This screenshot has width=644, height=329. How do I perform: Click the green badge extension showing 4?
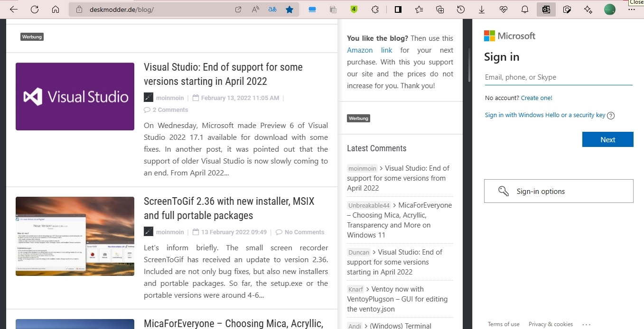tap(354, 9)
